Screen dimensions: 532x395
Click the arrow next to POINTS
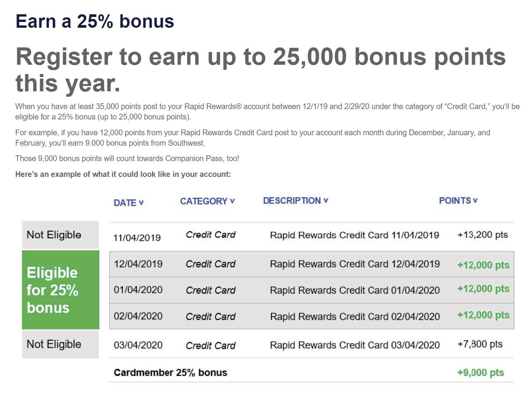click(475, 201)
